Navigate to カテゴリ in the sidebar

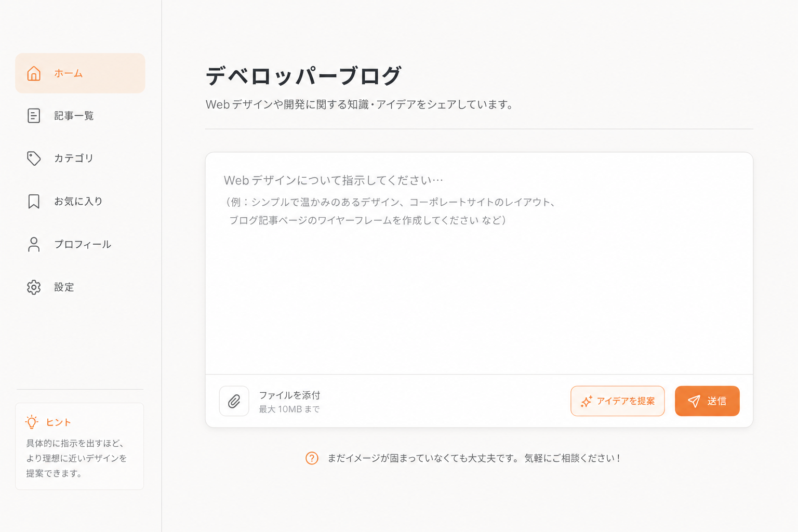(73, 158)
